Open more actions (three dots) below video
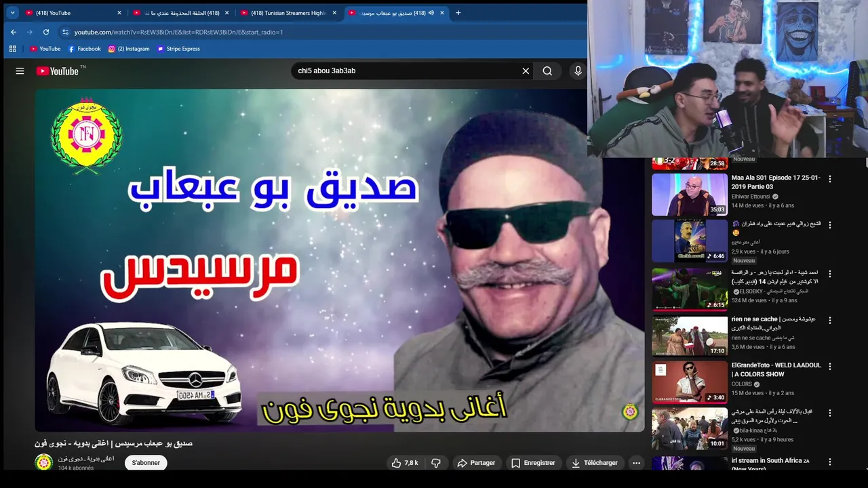 [636, 463]
